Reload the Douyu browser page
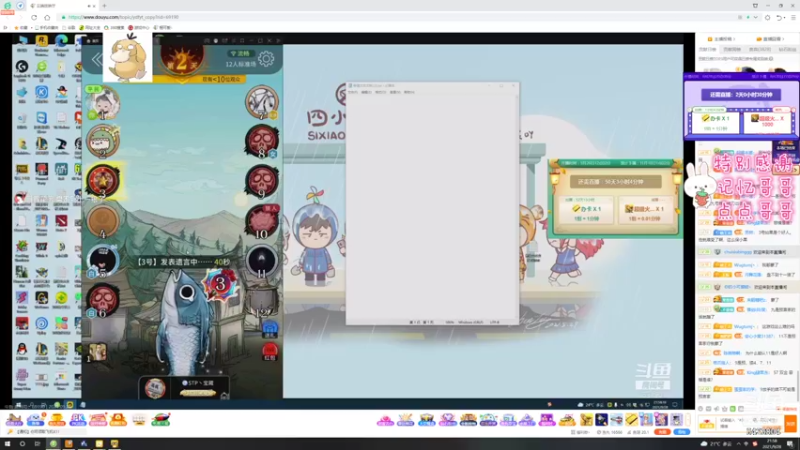 coord(34,17)
